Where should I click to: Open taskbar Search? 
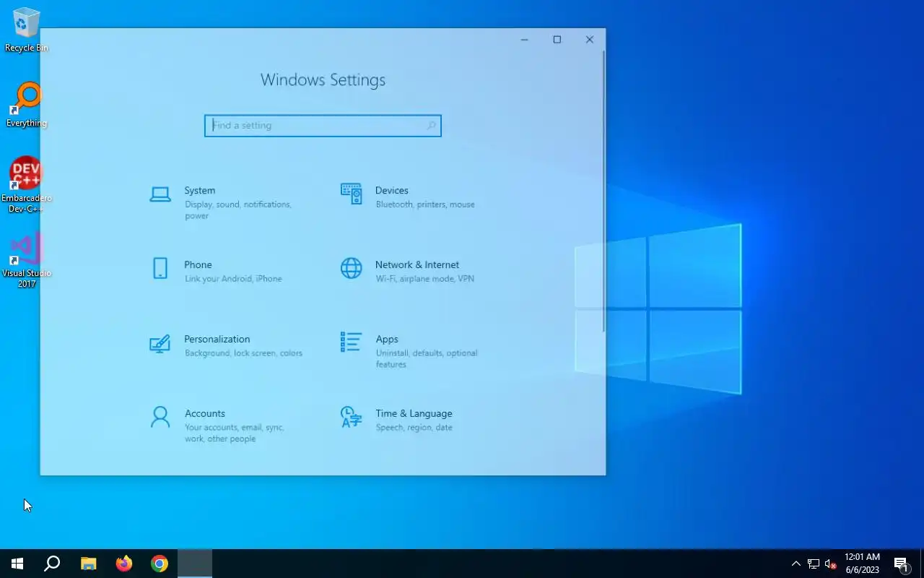(52, 564)
